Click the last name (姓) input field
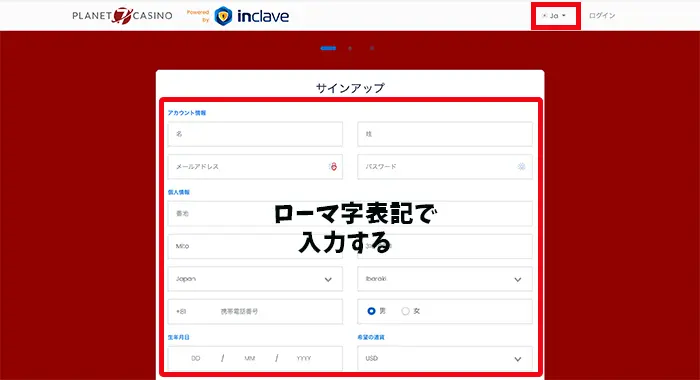The width and height of the screenshot is (700, 380). pyautogui.click(x=445, y=134)
